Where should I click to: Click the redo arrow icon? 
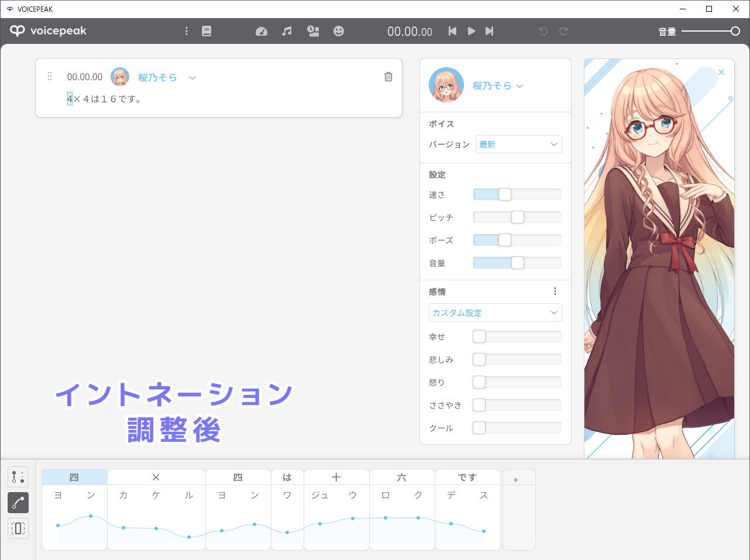coord(563,31)
